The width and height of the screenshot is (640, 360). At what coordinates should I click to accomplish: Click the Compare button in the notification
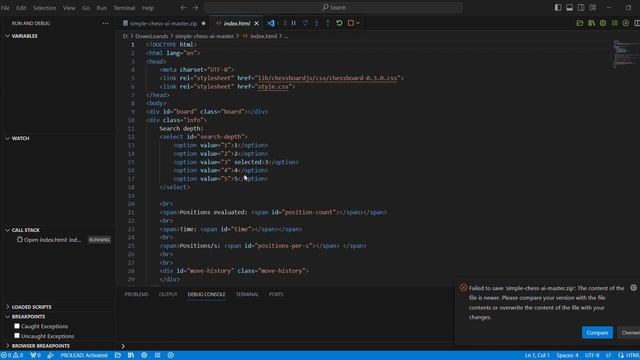point(597,333)
